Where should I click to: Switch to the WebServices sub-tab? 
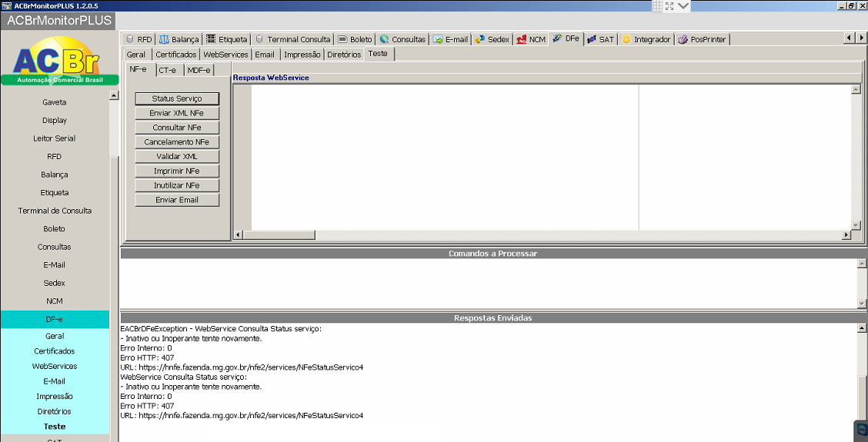coord(225,55)
